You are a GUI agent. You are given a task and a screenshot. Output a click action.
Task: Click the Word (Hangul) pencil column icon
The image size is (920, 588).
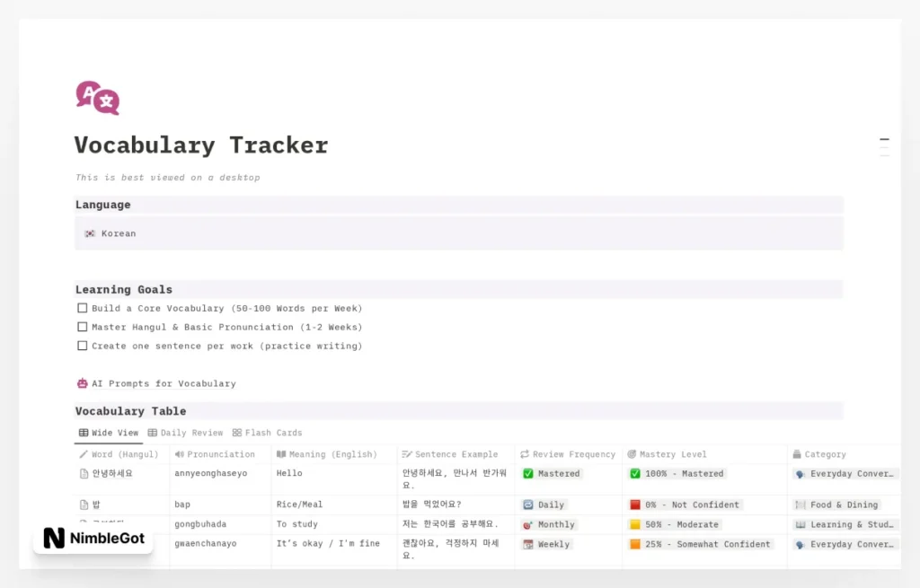(x=84, y=454)
